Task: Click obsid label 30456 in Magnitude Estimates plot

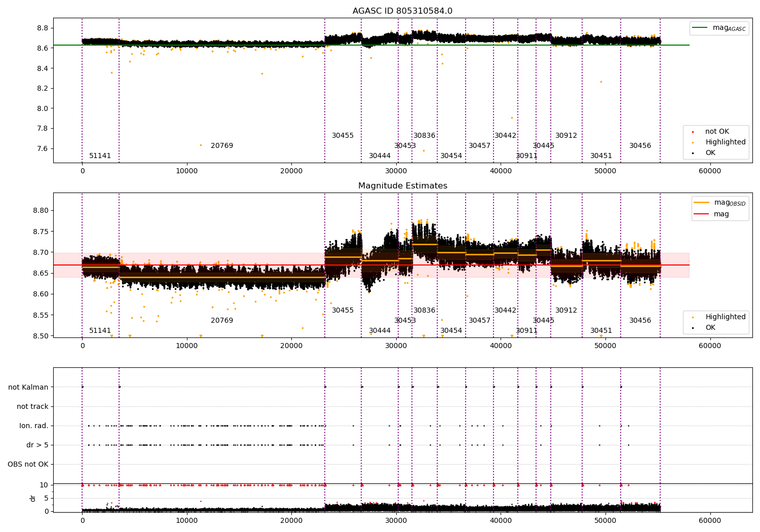Action: click(640, 321)
